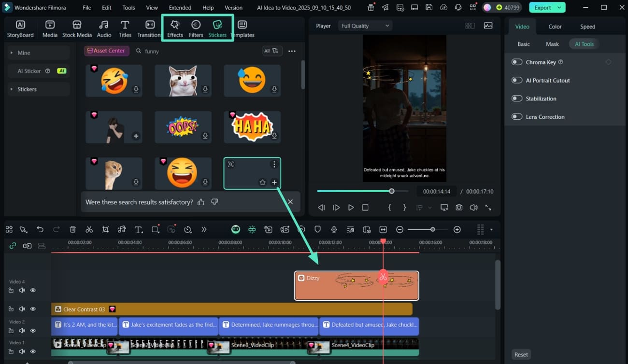The image size is (628, 364).
Task: Delete selected clip with trash icon
Action: coord(72,229)
